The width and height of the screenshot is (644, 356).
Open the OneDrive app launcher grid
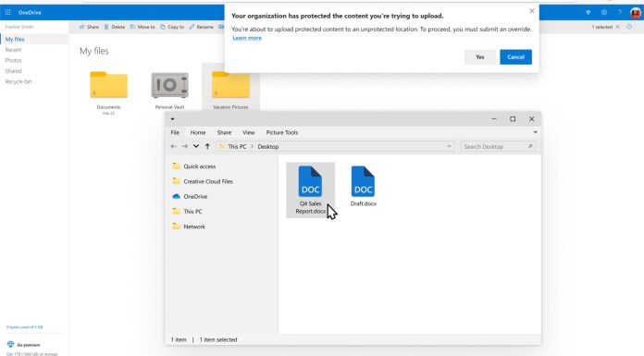pos(7,12)
